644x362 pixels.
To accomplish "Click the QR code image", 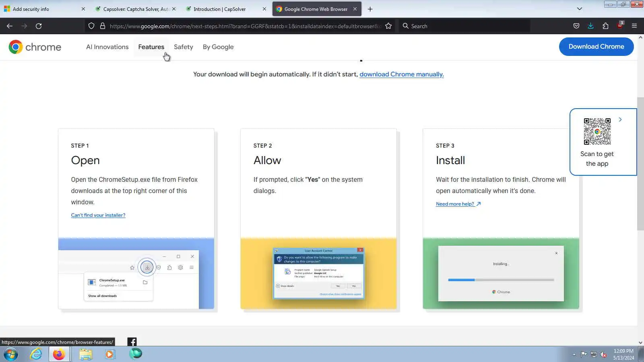I will 597,132.
